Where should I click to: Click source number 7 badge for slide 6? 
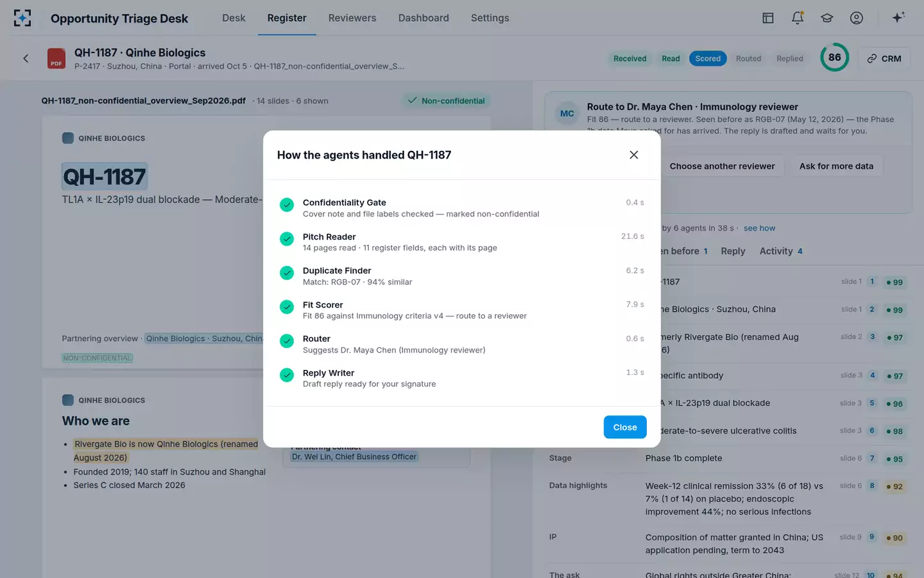(x=872, y=458)
